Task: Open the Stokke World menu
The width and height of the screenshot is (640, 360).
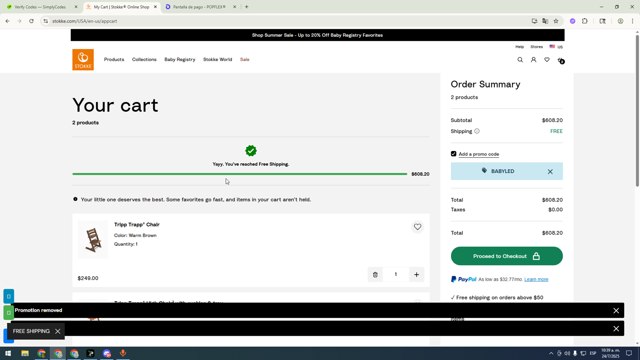Action: (x=218, y=60)
